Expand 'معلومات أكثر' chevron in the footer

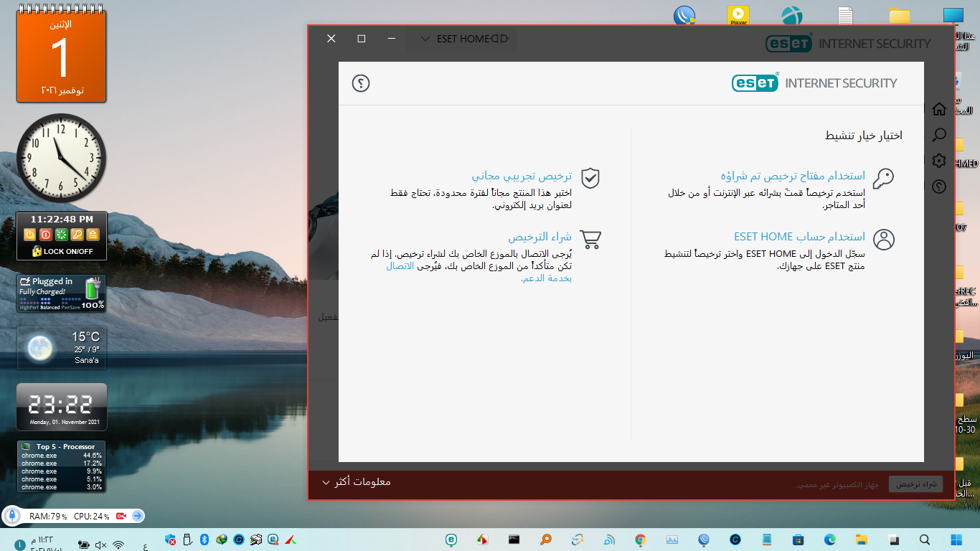(x=326, y=483)
